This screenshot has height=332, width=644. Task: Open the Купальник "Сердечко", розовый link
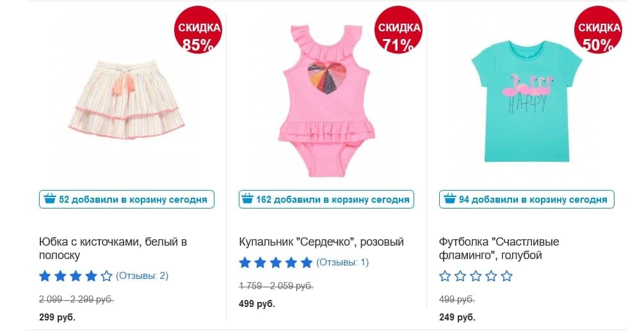321,242
